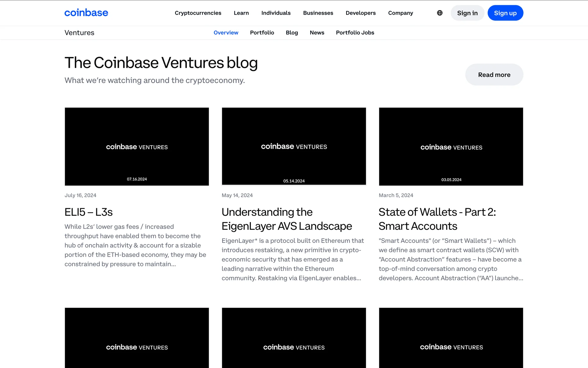Open the Cryptocurrencies menu
Screen dimensions: 588x368
[198, 13]
